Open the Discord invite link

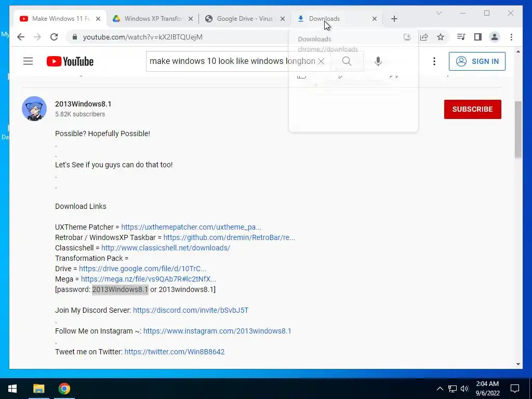[191, 310]
